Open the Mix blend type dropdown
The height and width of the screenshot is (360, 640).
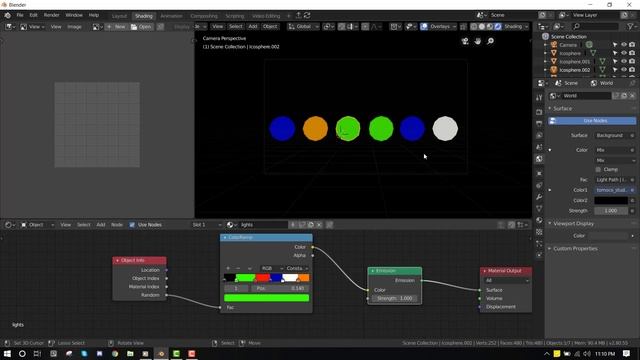(615, 160)
